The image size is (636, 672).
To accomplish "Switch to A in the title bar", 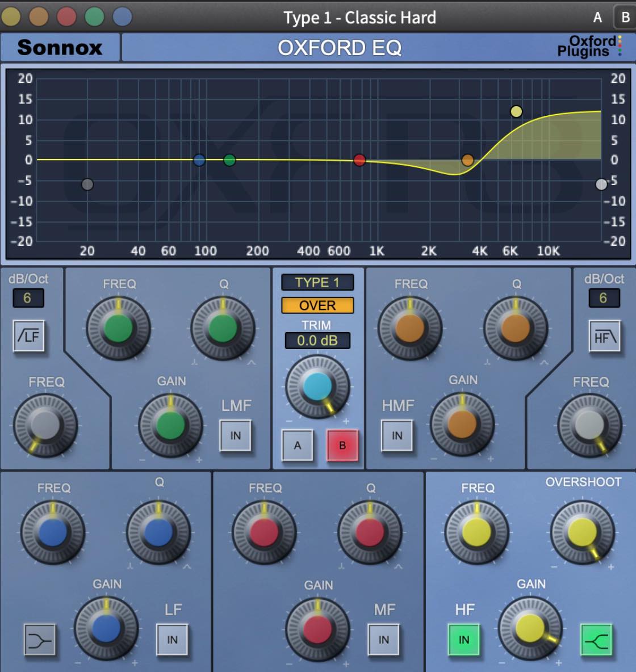I will (x=597, y=18).
